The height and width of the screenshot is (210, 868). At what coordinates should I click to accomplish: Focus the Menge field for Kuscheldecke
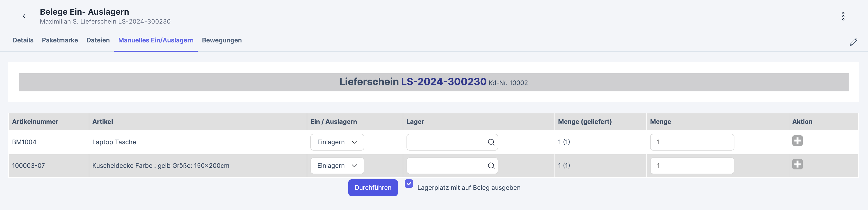(x=692, y=166)
